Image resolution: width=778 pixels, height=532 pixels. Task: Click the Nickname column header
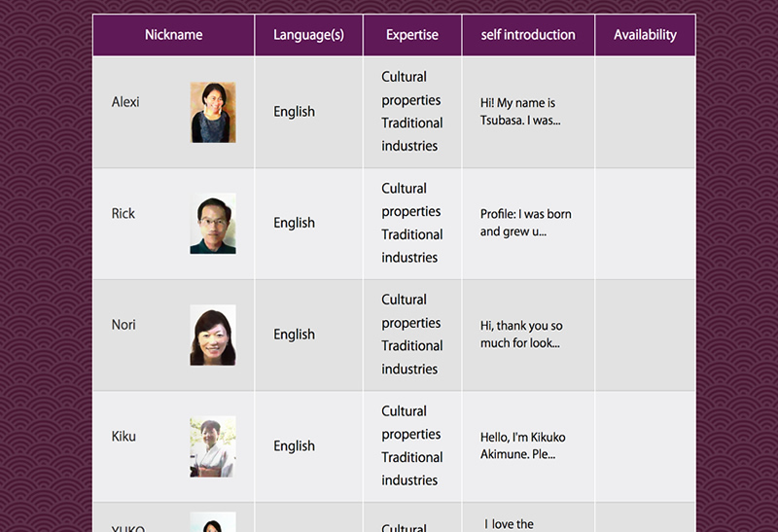(x=174, y=35)
